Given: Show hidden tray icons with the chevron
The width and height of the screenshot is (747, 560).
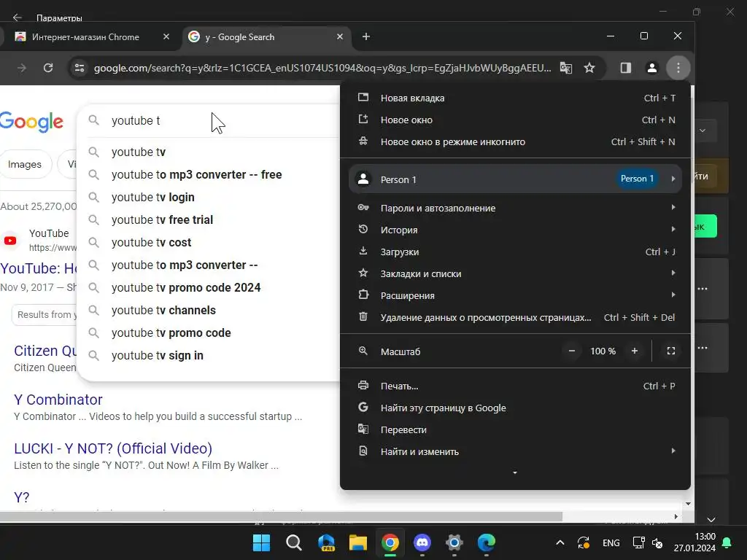Looking at the screenshot, I should point(560,542).
